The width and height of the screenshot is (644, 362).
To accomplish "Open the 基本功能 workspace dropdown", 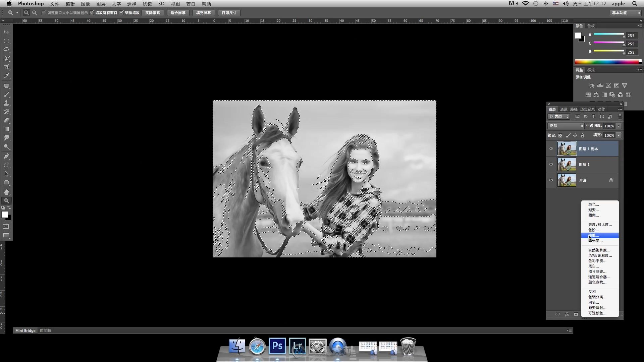I will 626,13.
